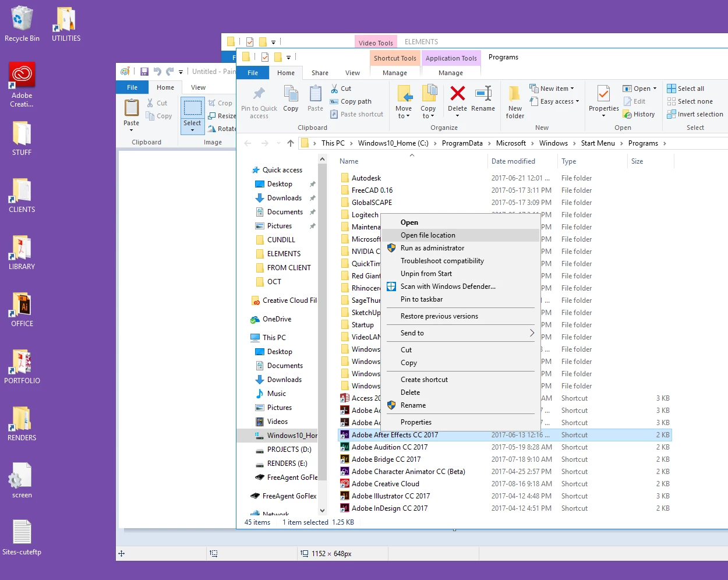The width and height of the screenshot is (728, 580).
Task: Click Paint's Save icon in title bar
Action: point(144,72)
